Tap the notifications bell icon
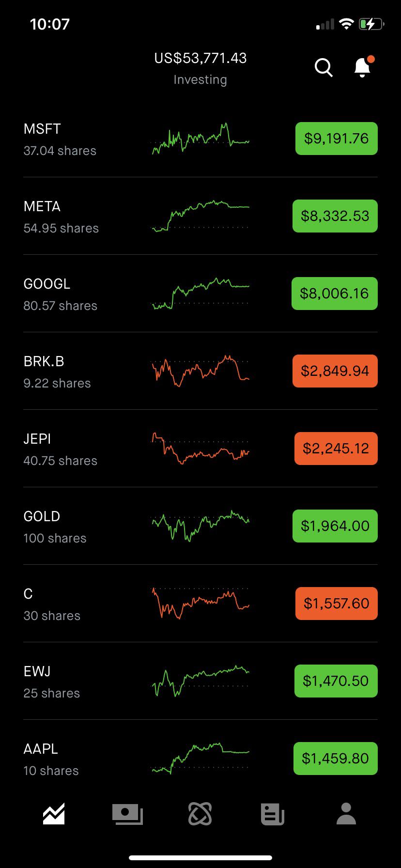 (362, 67)
